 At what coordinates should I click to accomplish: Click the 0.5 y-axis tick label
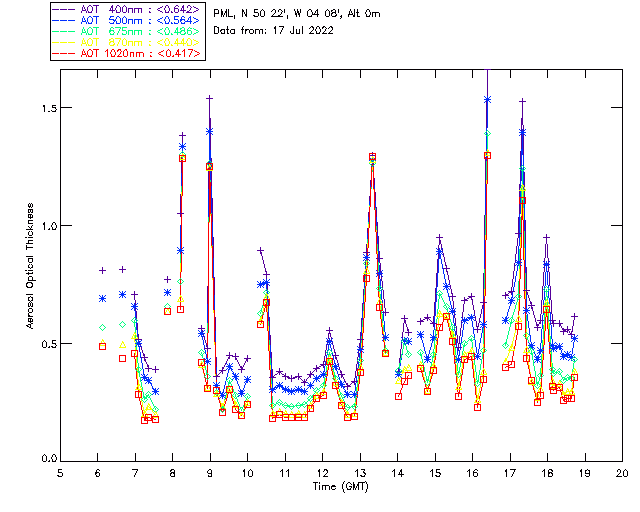click(x=49, y=344)
